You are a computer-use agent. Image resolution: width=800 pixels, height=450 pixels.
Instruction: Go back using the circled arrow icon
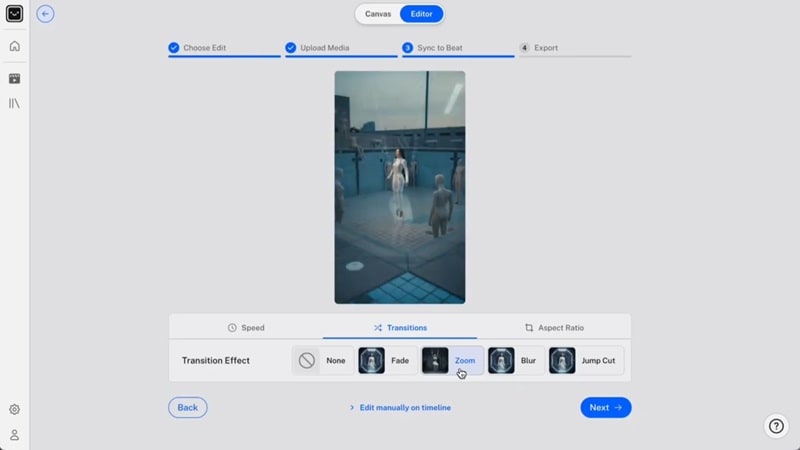(x=45, y=14)
